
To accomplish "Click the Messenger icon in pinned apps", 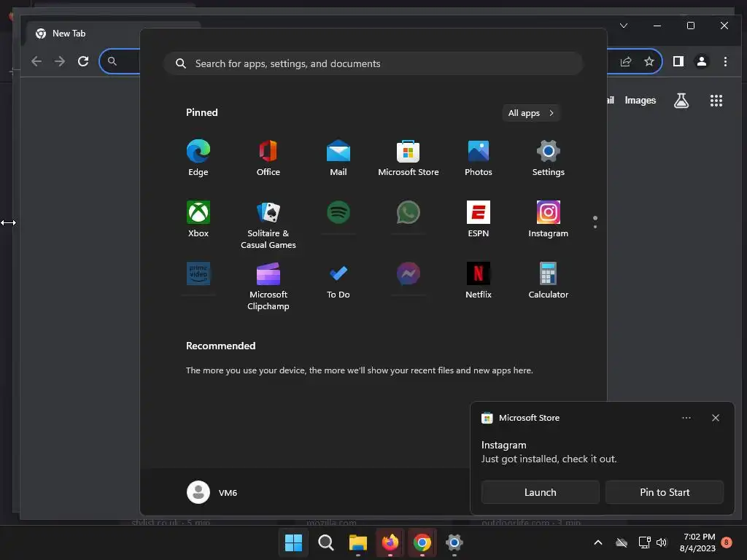I will [409, 273].
